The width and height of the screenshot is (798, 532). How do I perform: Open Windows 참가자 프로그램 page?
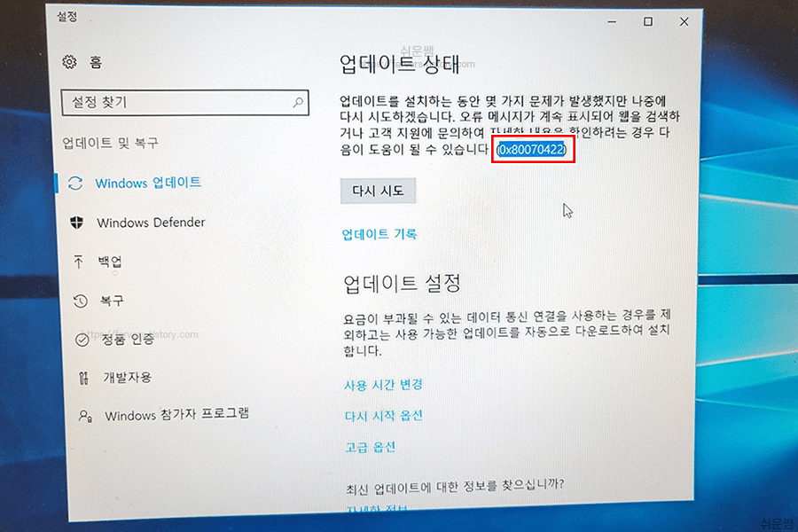(x=176, y=414)
